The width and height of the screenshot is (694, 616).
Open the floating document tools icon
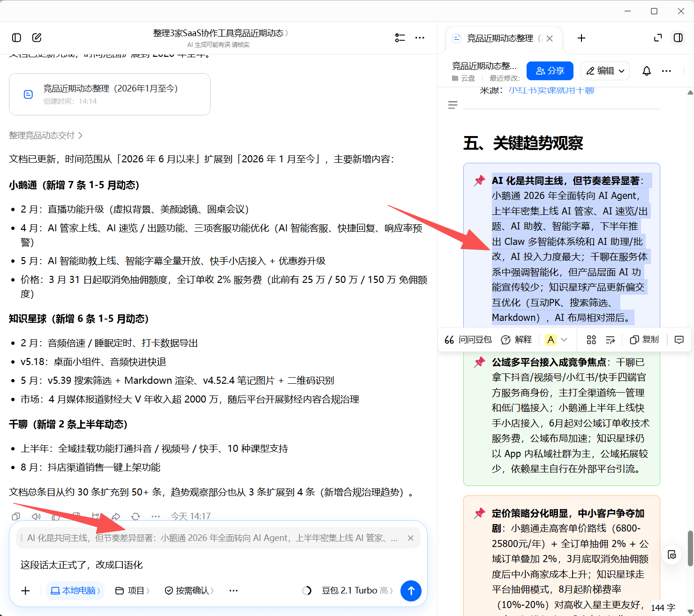[671, 555]
